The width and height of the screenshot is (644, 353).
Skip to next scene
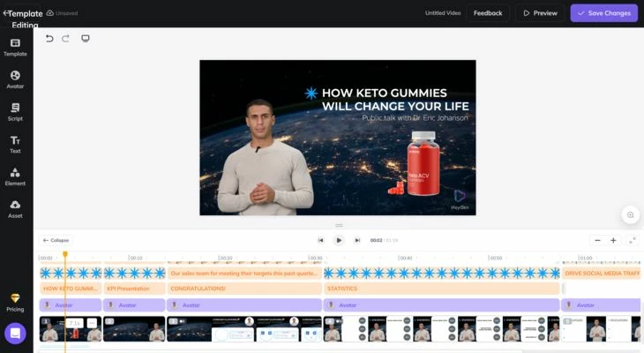coord(357,240)
